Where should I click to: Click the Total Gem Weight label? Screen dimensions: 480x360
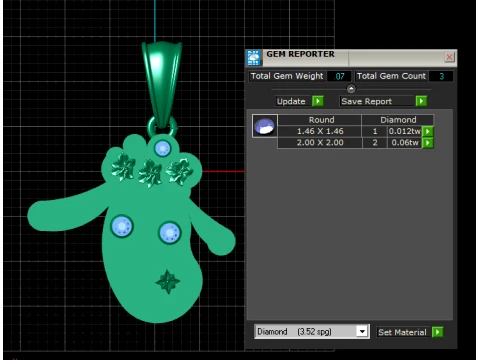(x=287, y=76)
